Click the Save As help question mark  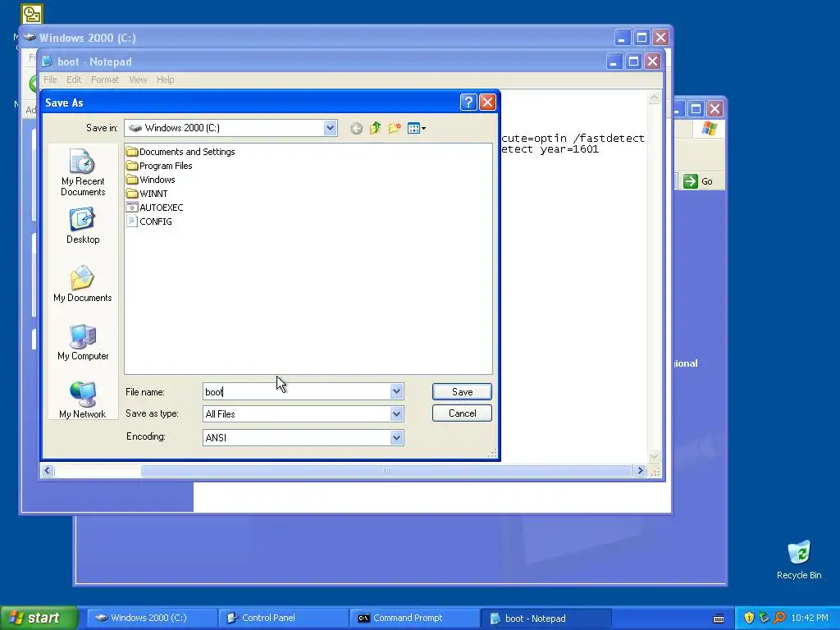[x=468, y=103]
